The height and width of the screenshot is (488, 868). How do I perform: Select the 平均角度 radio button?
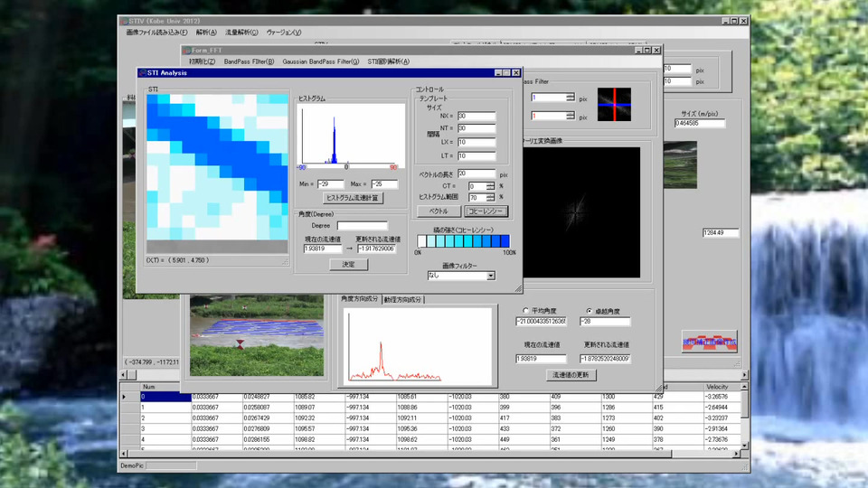(x=526, y=311)
